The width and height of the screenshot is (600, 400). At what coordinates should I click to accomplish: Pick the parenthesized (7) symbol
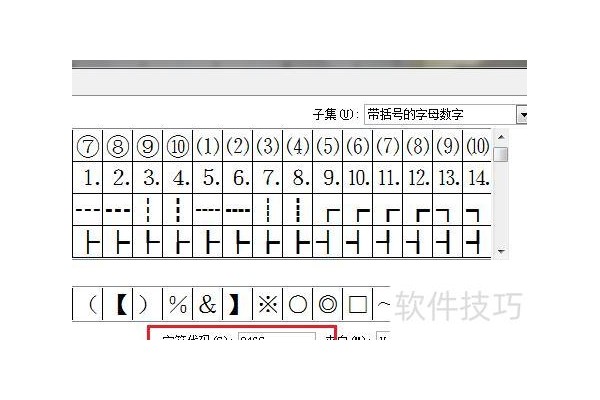coord(388,146)
